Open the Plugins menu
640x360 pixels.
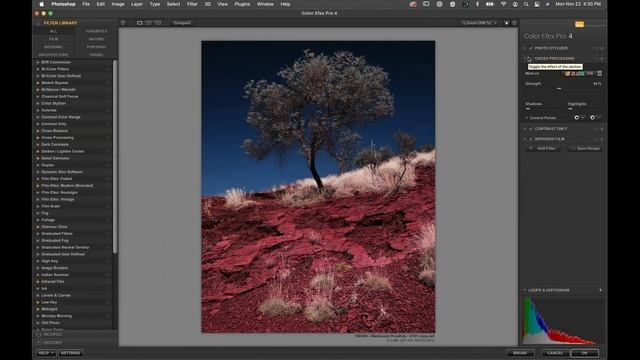pyautogui.click(x=242, y=4)
